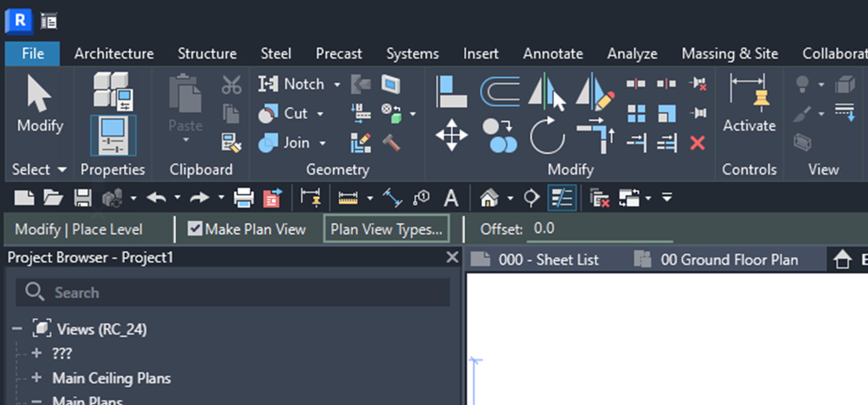Click the Measure tool icon
The height and width of the screenshot is (405, 868).
pos(348,198)
